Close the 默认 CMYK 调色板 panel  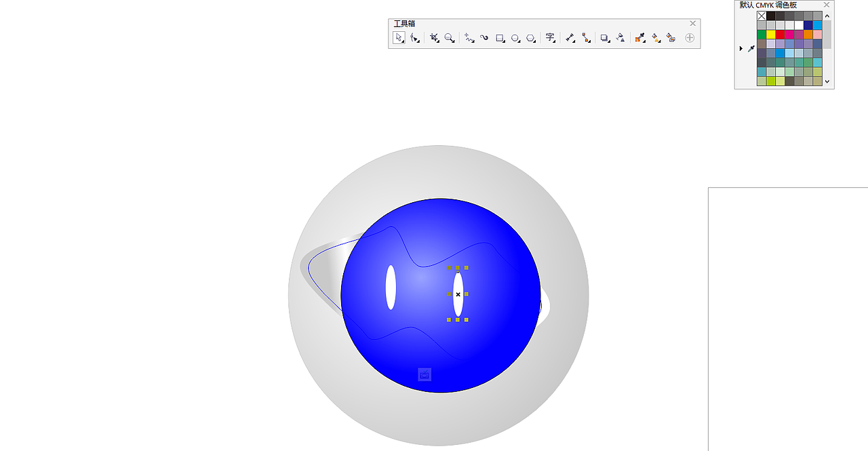(827, 5)
